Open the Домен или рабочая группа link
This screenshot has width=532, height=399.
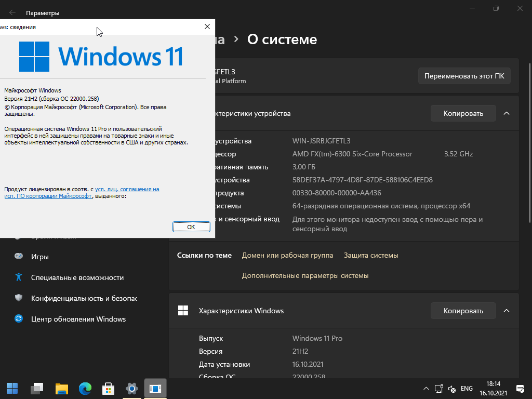(x=287, y=255)
